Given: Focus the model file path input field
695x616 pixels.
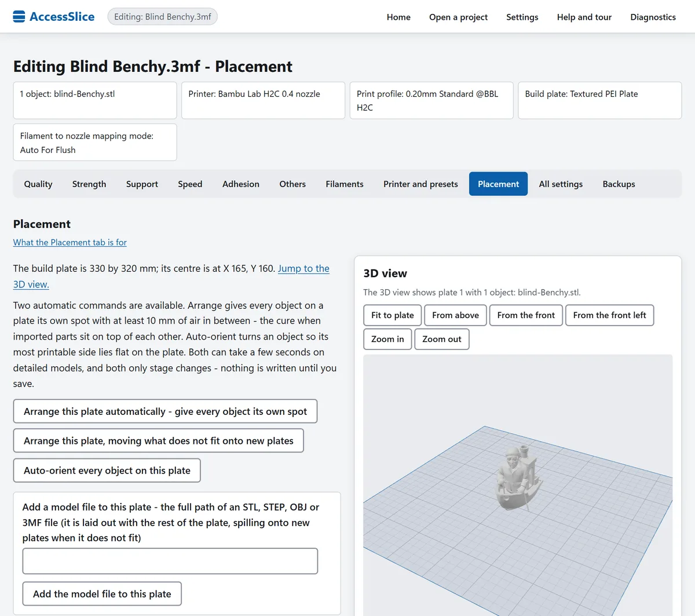Looking at the screenshot, I should [x=170, y=561].
